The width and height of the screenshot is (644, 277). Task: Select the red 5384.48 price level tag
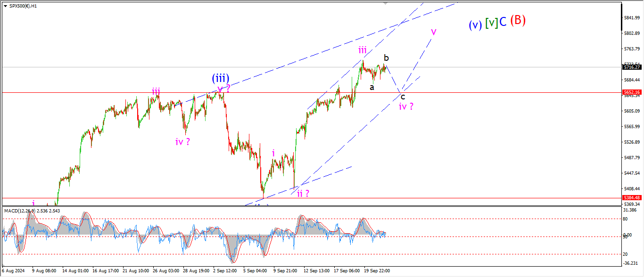[x=632, y=198]
